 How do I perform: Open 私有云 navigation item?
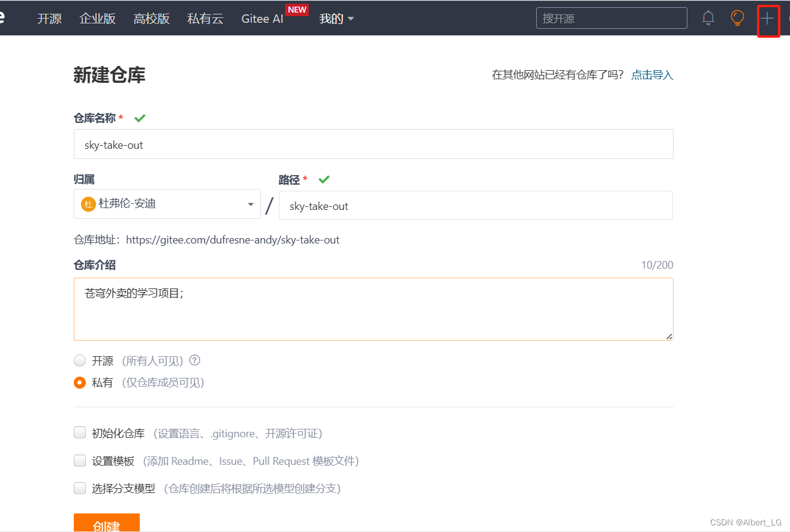[205, 19]
